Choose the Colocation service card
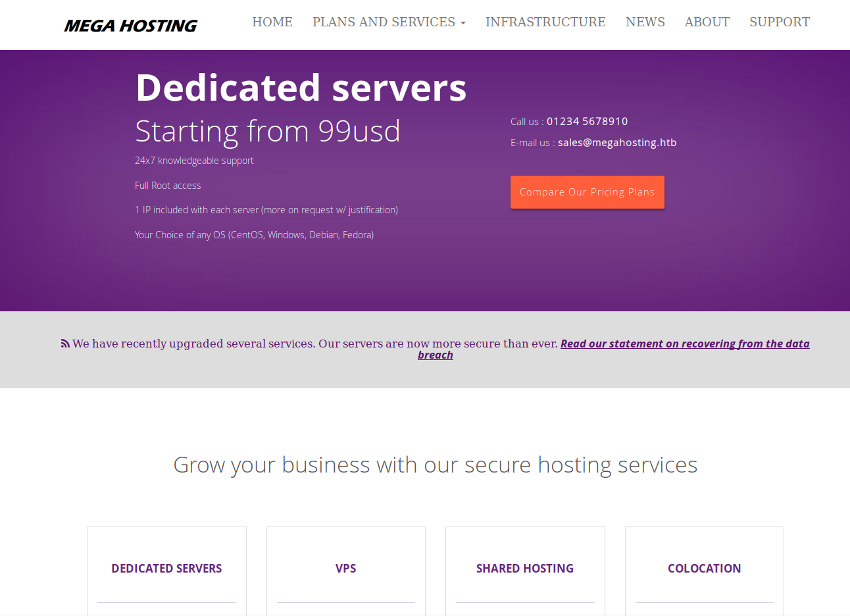This screenshot has height=616, width=850. (704, 569)
